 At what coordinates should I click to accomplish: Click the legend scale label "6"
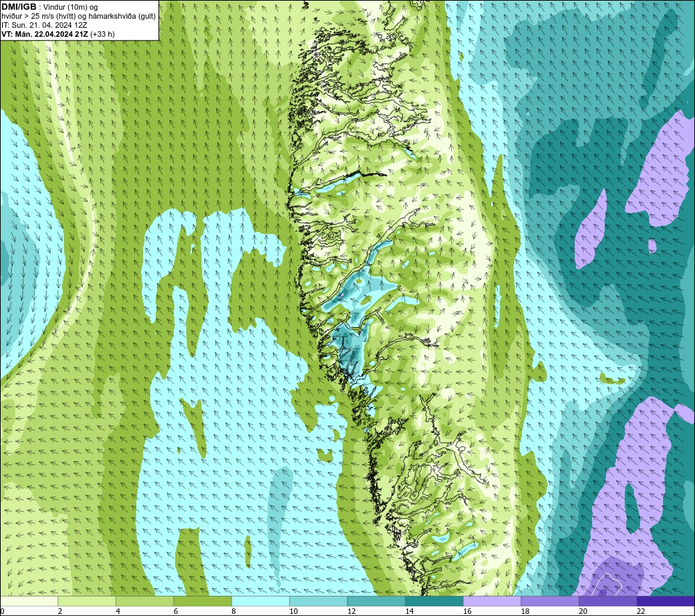176,611
